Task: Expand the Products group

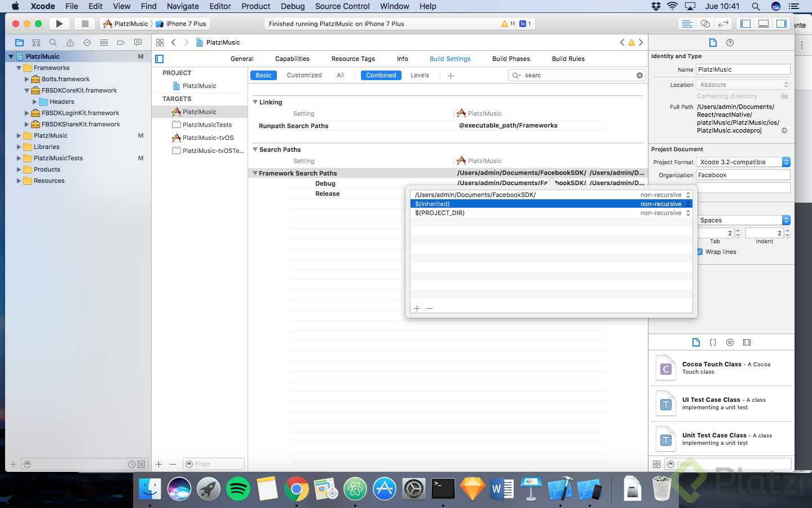Action: [19, 169]
